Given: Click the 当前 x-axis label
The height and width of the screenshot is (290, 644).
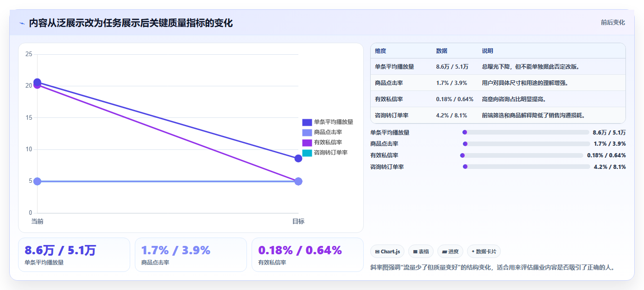Looking at the screenshot, I should coord(37,222).
